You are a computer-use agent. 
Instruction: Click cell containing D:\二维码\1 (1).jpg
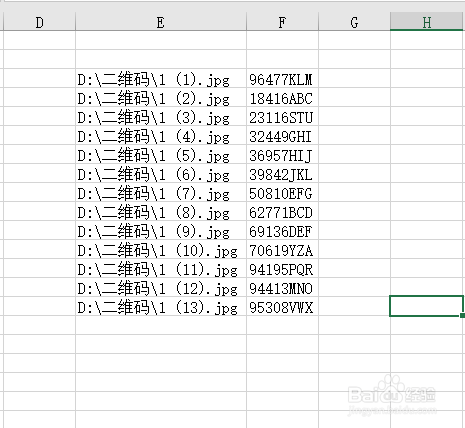161,78
